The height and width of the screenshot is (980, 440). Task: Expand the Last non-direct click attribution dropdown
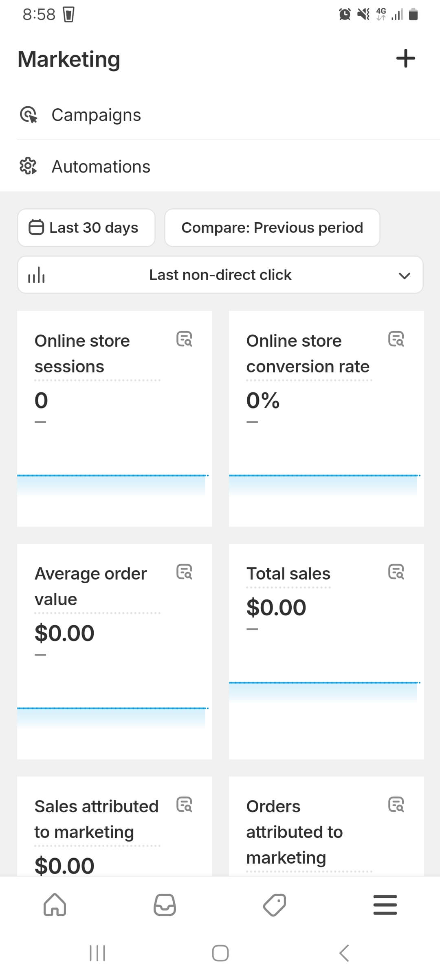point(220,275)
